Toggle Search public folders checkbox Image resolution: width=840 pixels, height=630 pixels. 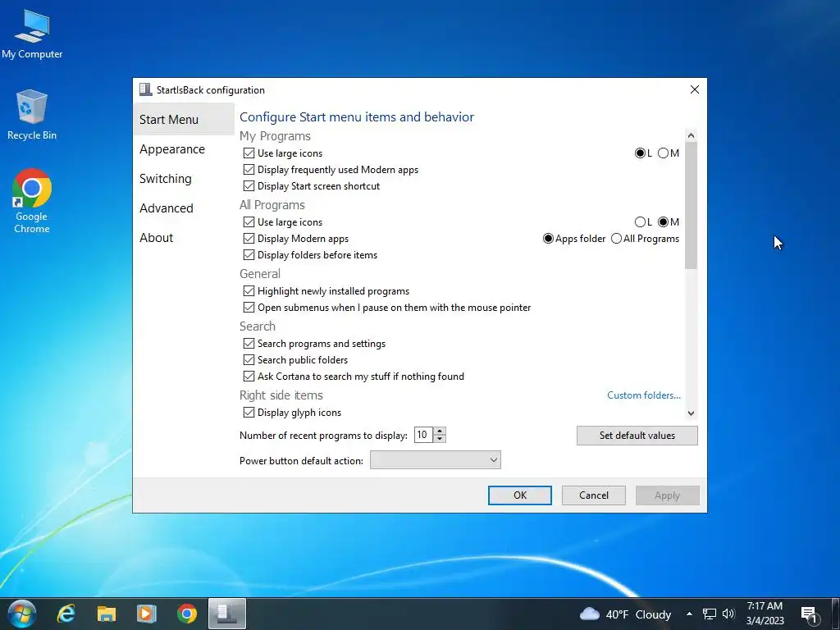pyautogui.click(x=249, y=360)
